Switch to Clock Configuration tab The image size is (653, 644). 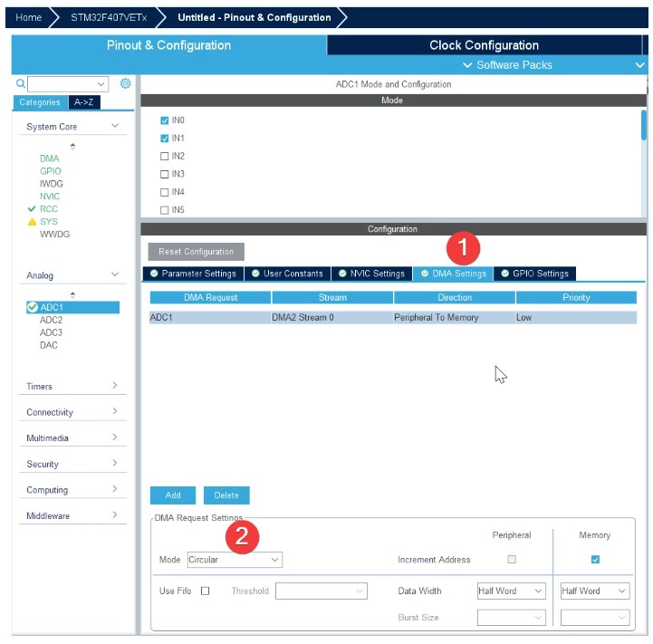484,45
